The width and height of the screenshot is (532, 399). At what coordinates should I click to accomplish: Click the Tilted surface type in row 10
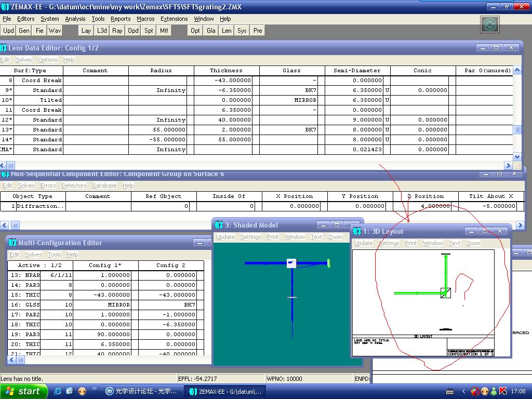pyautogui.click(x=38, y=100)
